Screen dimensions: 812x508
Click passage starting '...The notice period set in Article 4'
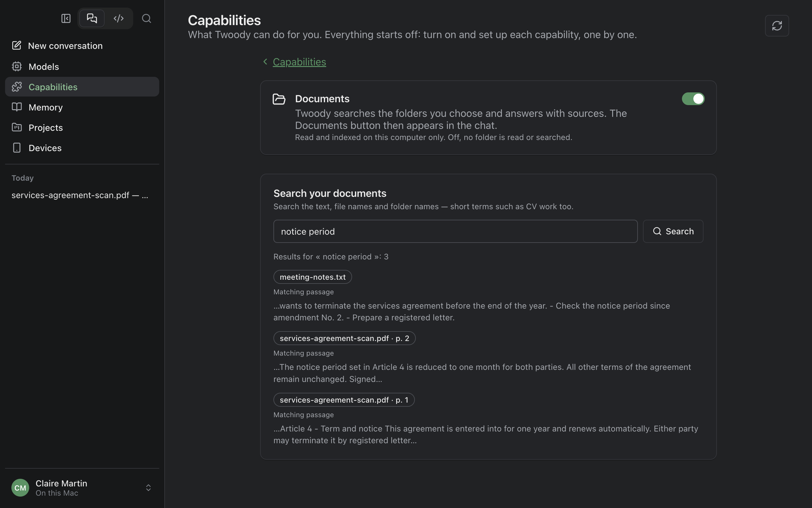482,373
